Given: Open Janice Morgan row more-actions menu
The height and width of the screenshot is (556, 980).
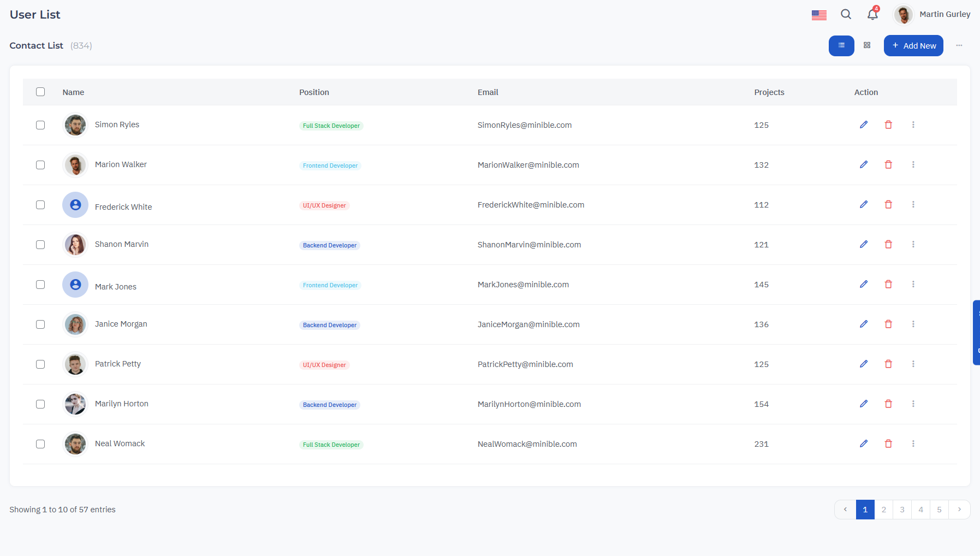Looking at the screenshot, I should [913, 324].
